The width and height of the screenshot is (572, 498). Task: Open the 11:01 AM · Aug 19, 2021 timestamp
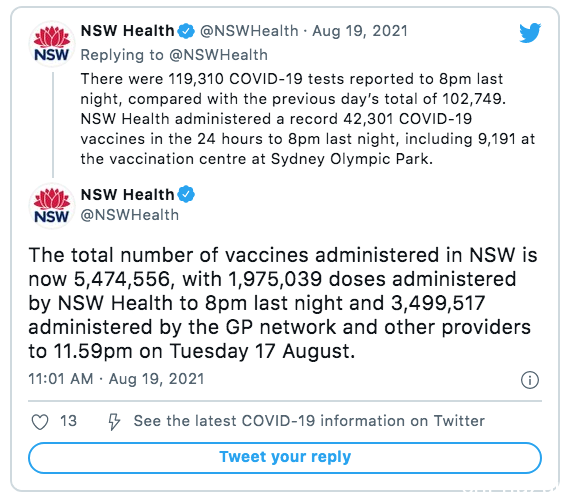click(116, 379)
